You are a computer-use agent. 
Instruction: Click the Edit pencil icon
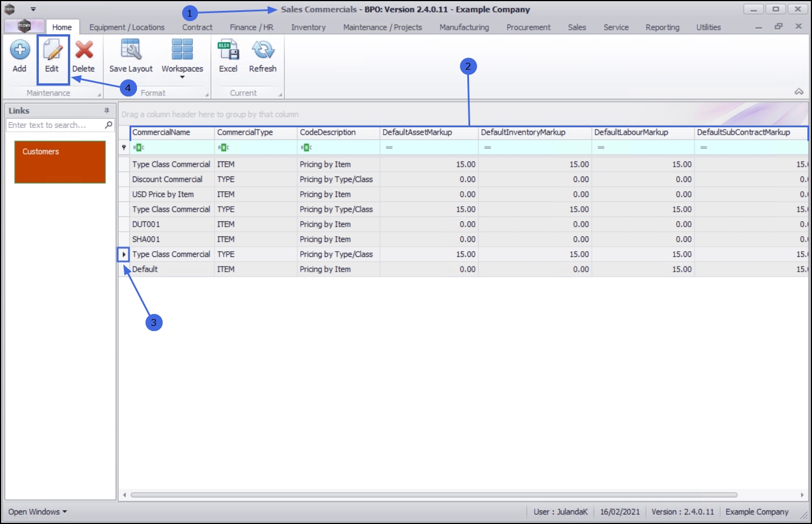[52, 50]
